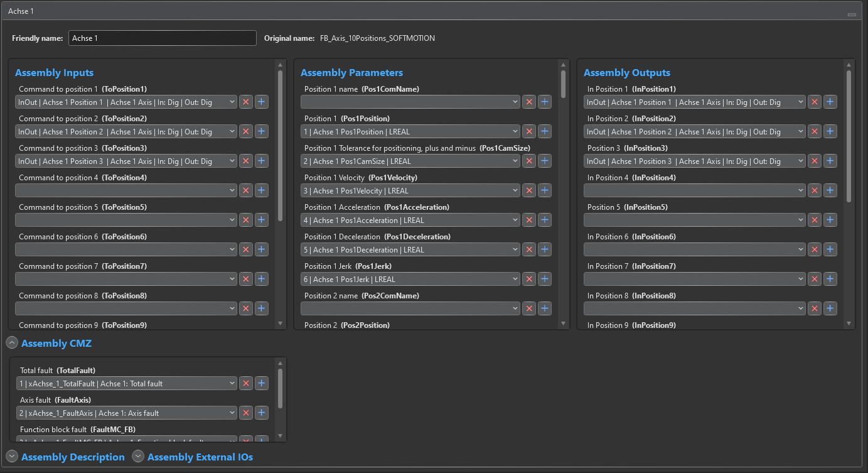Viewport: 868px width, 473px height.
Task: Open the Total fault dropdown
Action: pyautogui.click(x=126, y=383)
